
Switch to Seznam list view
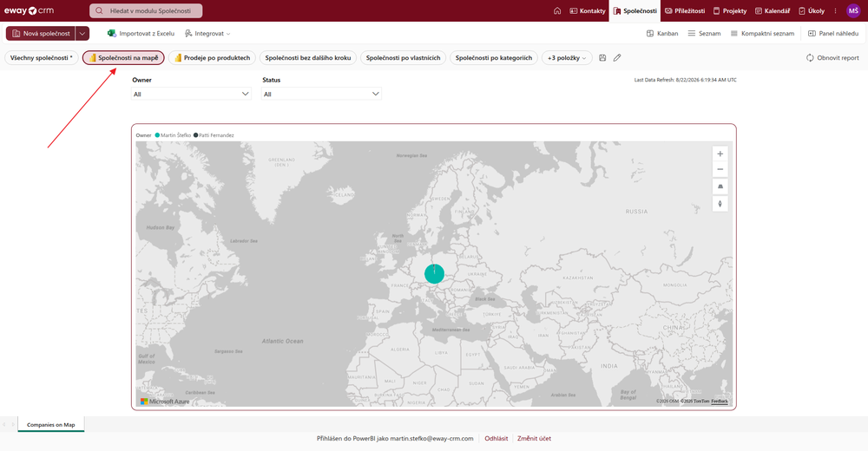click(x=704, y=33)
